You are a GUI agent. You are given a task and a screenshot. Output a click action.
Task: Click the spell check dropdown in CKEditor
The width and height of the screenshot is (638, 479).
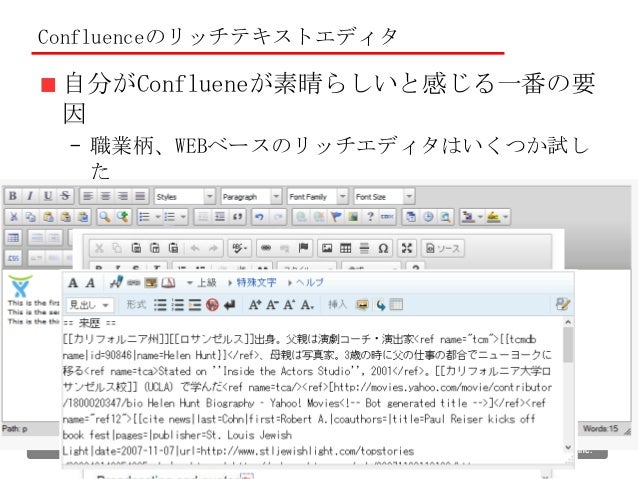pos(239,248)
